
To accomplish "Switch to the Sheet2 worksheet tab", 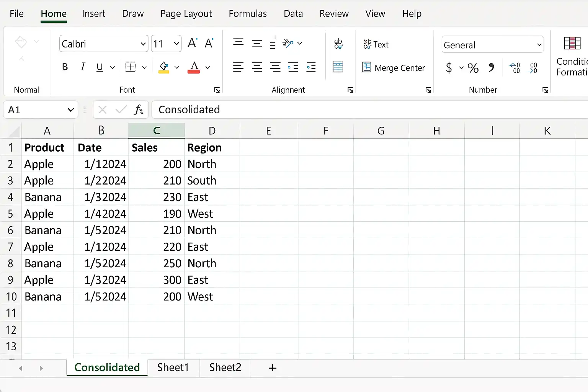I will (x=225, y=367).
